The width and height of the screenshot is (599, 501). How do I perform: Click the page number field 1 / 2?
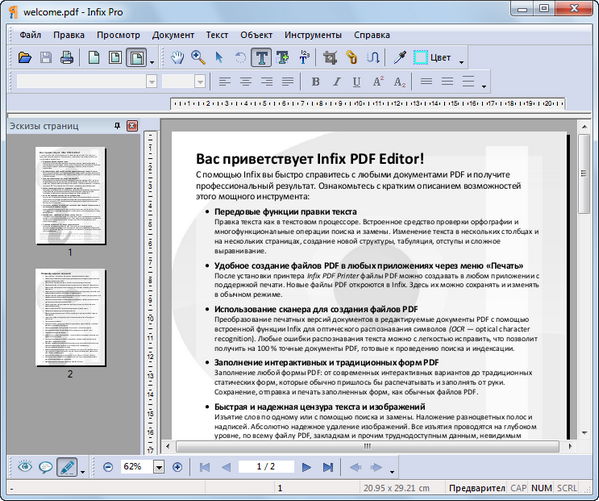[266, 467]
